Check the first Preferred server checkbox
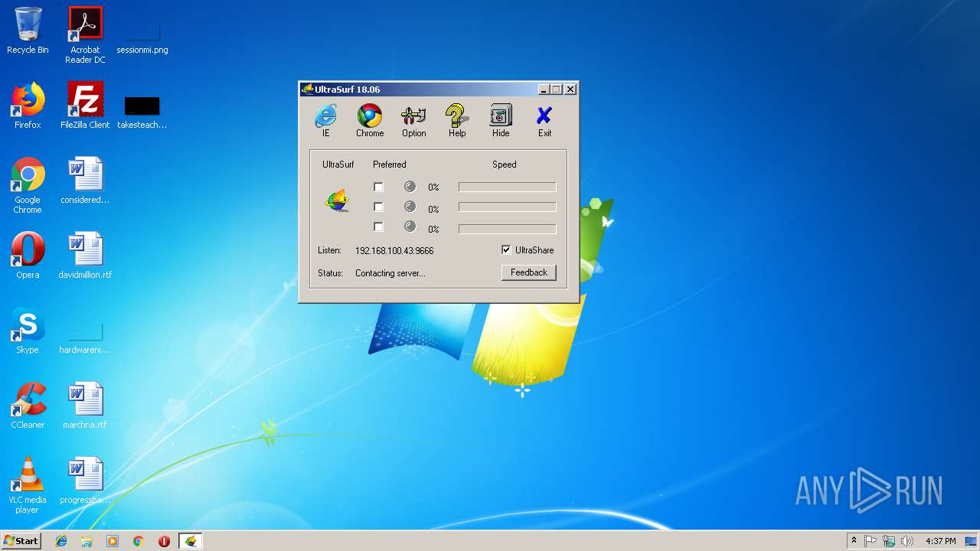Screen dimensions: 980x551 coord(378,187)
